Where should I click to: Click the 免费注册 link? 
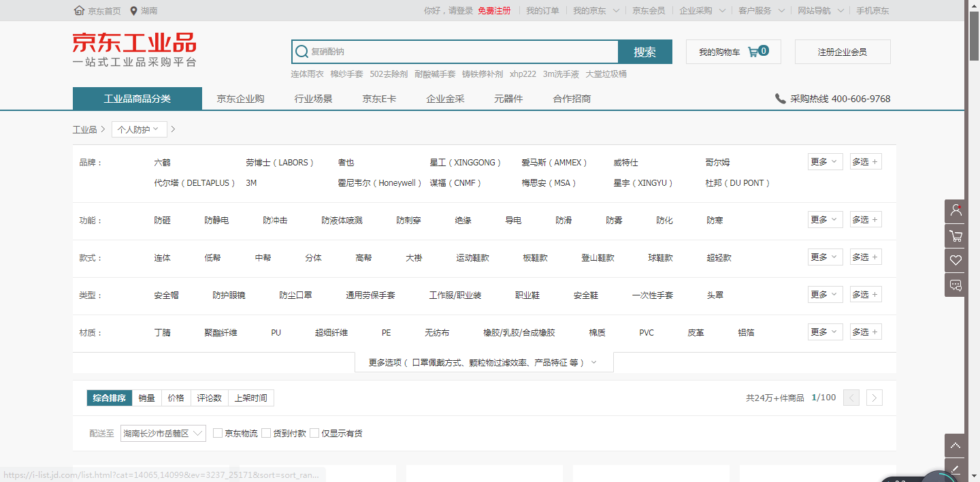pos(494,11)
